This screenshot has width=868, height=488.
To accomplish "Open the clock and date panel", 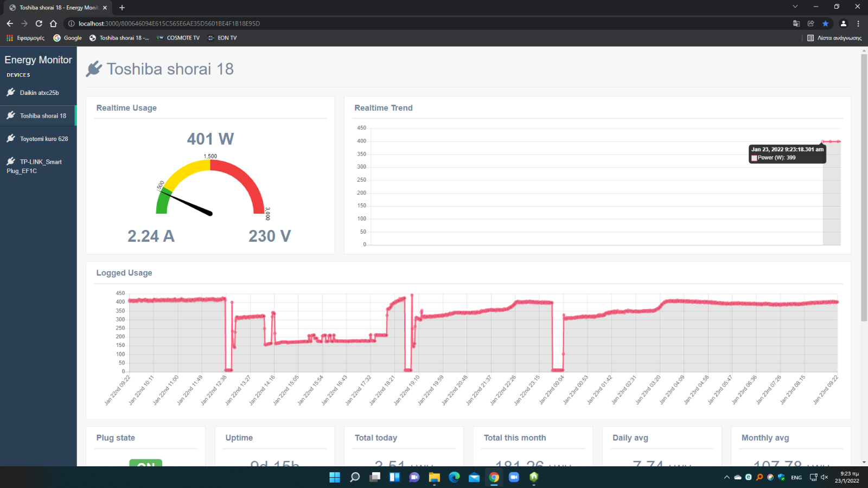I will click(847, 477).
